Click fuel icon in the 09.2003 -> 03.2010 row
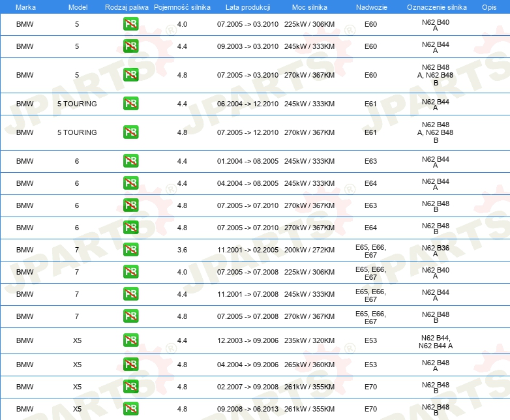The image size is (510, 420). pos(130,46)
